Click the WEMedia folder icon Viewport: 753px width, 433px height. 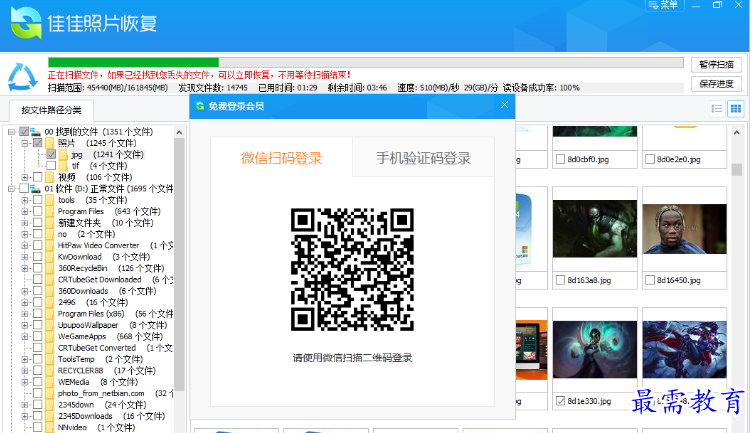click(50, 382)
